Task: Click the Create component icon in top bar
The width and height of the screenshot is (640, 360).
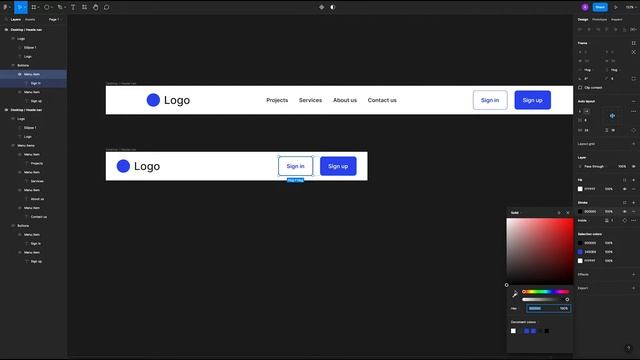Action: (x=322, y=7)
